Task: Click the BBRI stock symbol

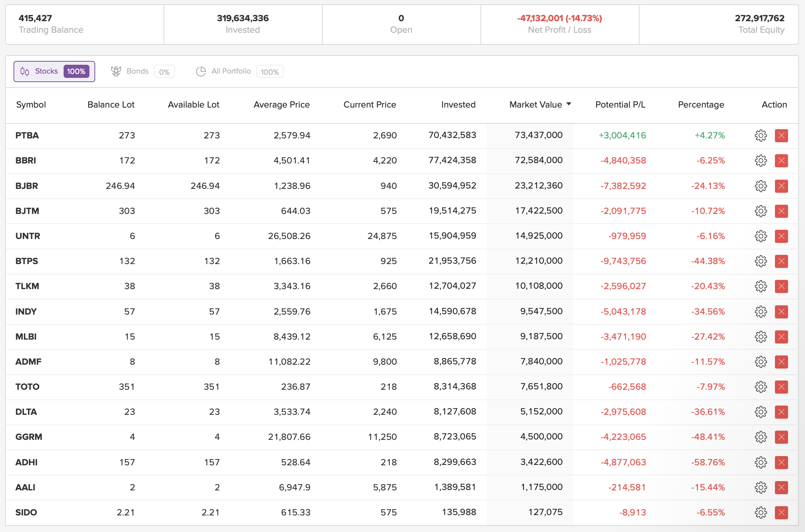Action: click(x=26, y=160)
